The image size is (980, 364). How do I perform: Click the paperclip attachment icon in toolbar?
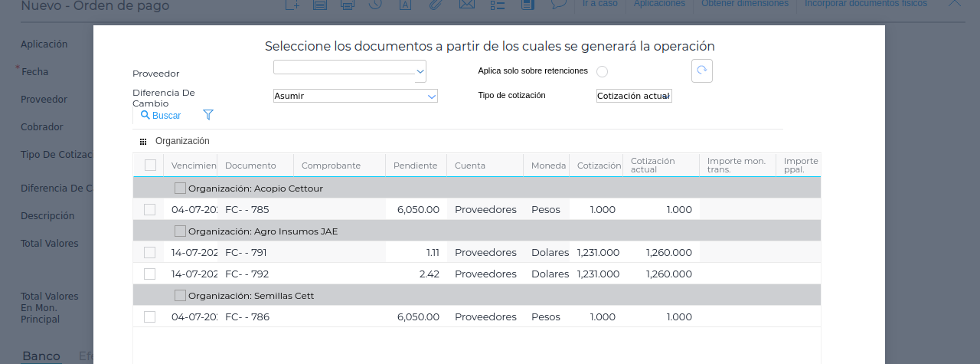[435, 5]
